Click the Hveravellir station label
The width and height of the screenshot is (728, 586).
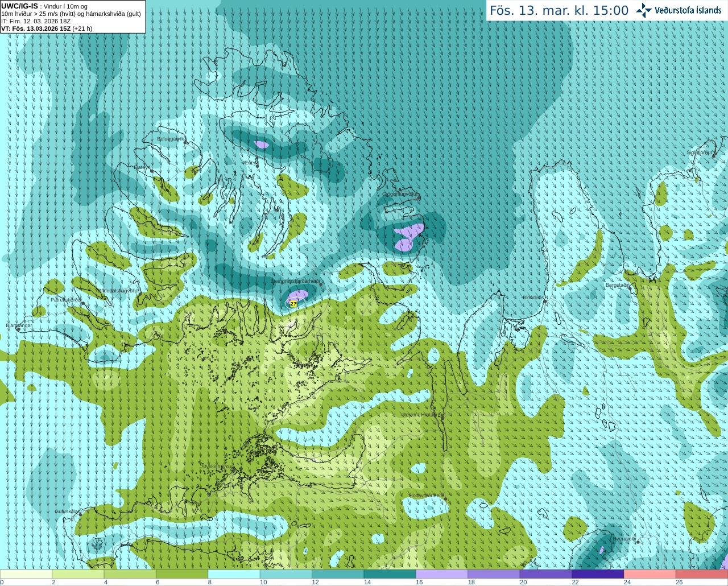point(624,538)
